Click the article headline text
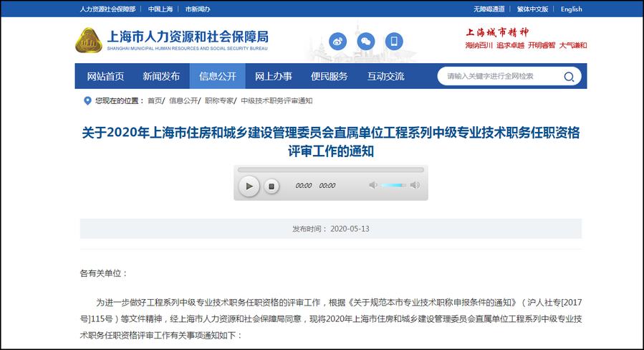Viewport: 644px width, 350px height. (331, 142)
